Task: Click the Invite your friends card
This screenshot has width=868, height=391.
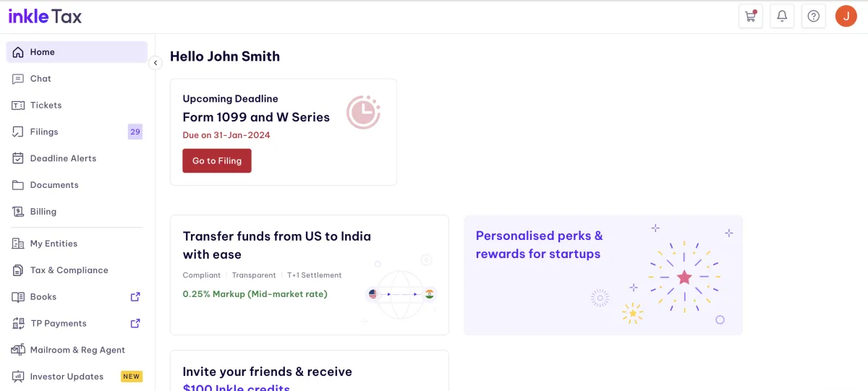Action: [309, 372]
